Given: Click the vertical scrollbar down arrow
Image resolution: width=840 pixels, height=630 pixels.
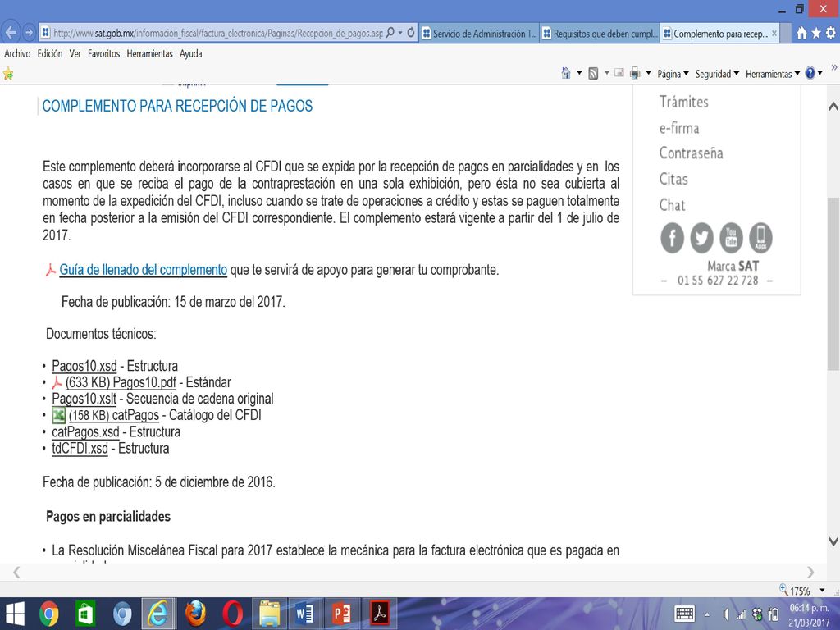Looking at the screenshot, I should coord(833,541).
